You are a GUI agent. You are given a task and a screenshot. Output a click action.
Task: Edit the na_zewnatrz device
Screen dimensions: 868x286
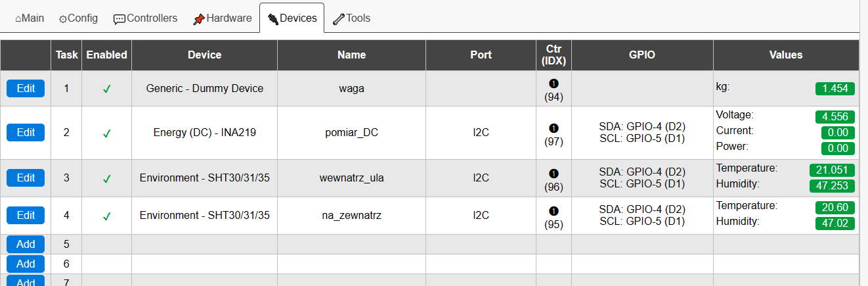point(26,215)
